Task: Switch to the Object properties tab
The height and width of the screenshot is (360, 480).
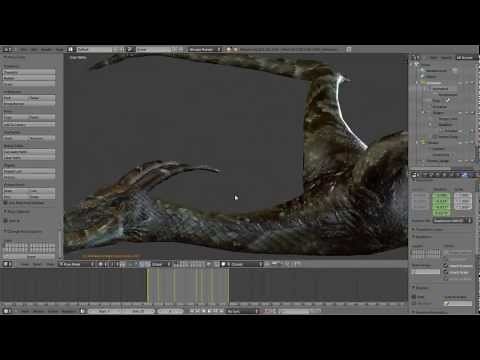Action: coord(444,174)
